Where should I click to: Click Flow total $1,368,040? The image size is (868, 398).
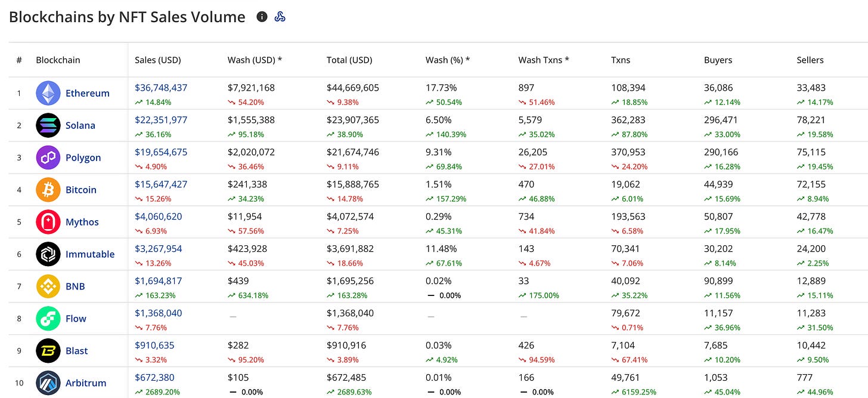[350, 313]
